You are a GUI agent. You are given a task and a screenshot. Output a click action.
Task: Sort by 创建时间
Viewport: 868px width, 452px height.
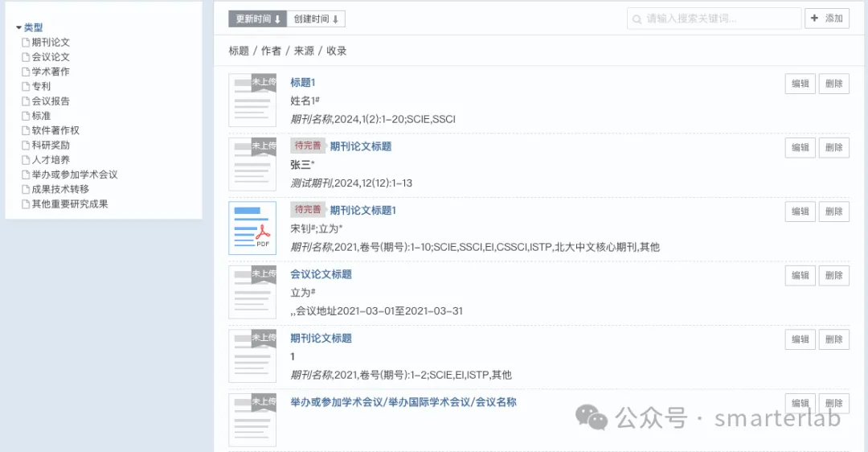click(x=316, y=18)
